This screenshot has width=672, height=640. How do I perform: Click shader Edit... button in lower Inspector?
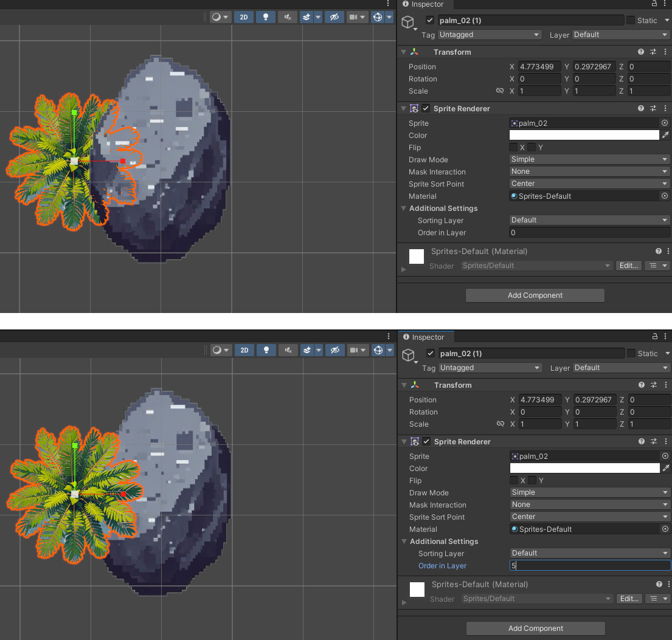629,599
